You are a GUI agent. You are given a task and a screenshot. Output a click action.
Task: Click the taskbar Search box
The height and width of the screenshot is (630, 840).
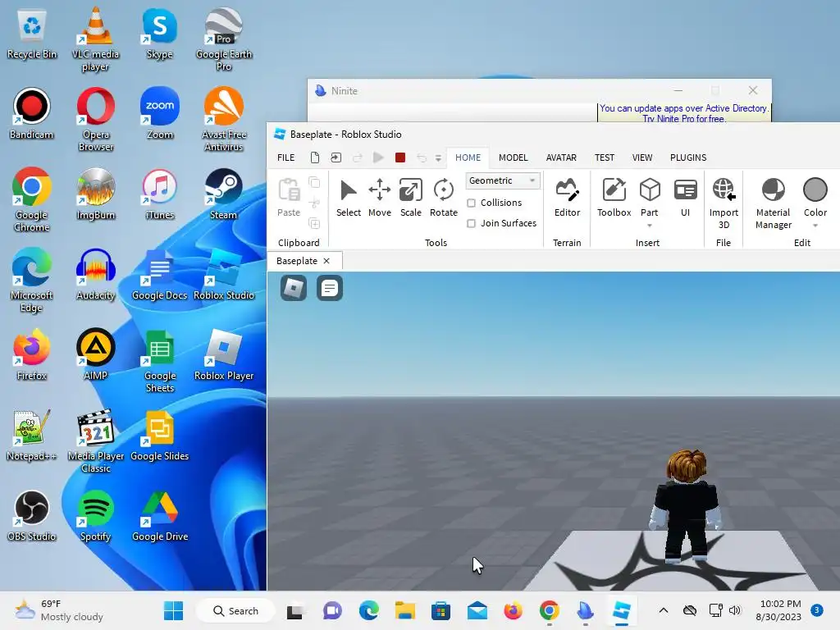[x=235, y=610]
